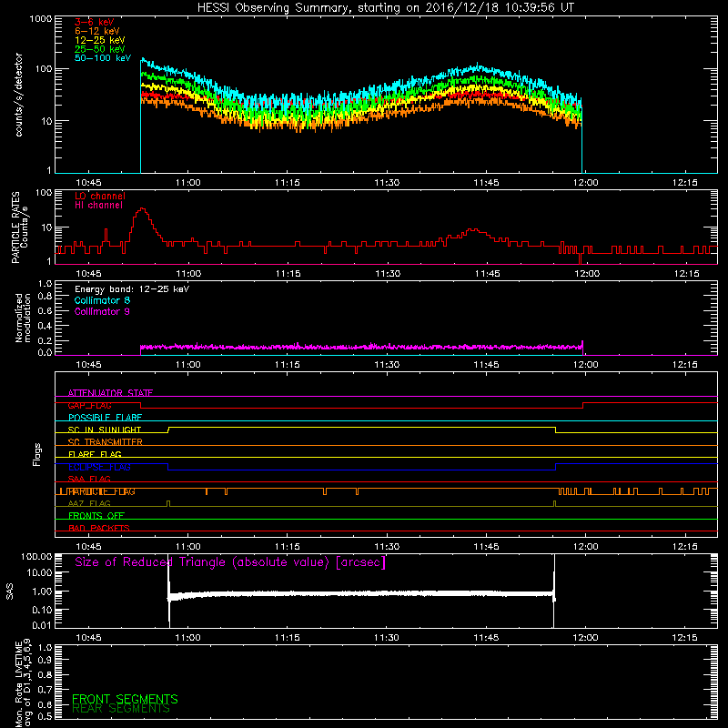Click the FRONT SEGMENTS legend label

point(125,699)
